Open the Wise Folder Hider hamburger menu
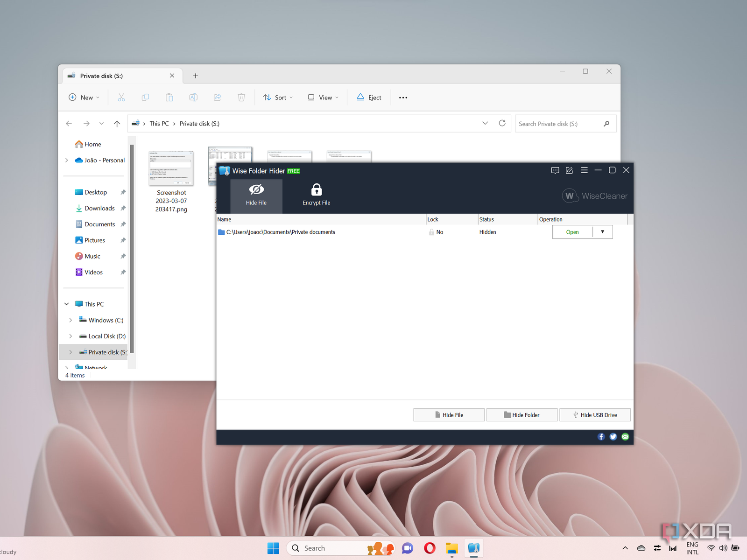Image resolution: width=747 pixels, height=560 pixels. pos(584,170)
